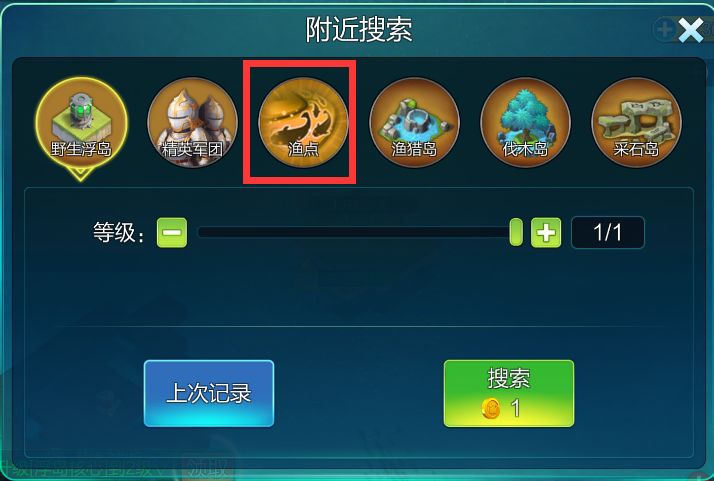Image resolution: width=714 pixels, height=481 pixels.
Task: Click the green level slider handle
Action: pyautogui.click(x=516, y=232)
